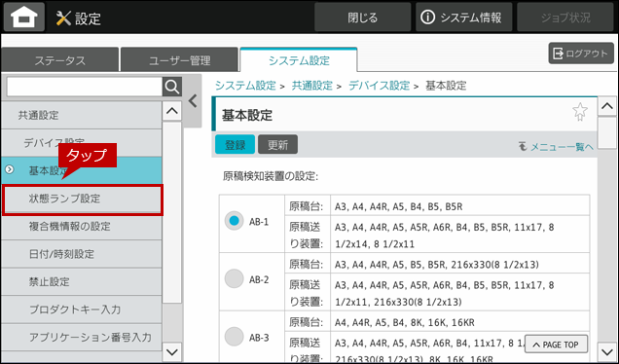Image resolution: width=619 pixels, height=364 pixels.
Task: Click the ログアウト button
Action: click(x=581, y=54)
